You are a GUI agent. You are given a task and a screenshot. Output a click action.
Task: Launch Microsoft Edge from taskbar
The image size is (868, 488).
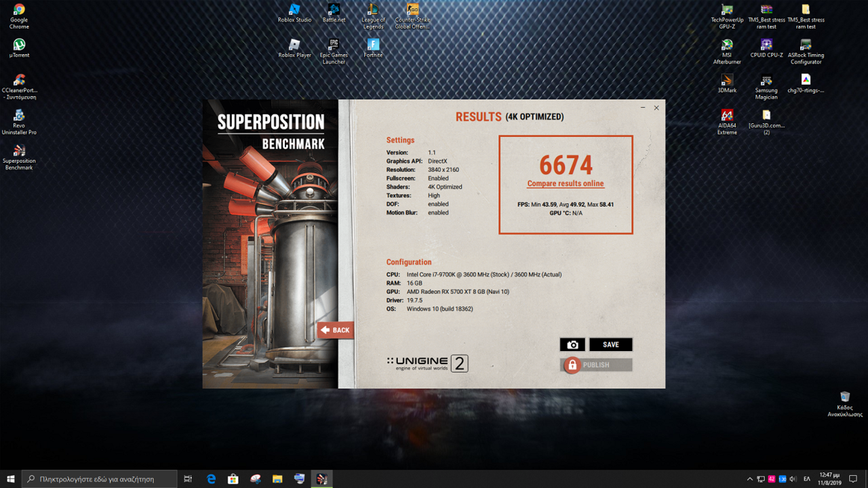(x=211, y=479)
